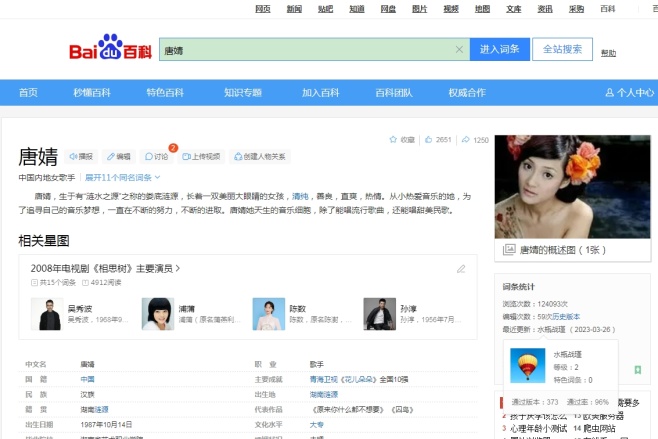Expand the 展开11个同名词条 dropdown
The height and width of the screenshot is (439, 658).
[x=123, y=178]
